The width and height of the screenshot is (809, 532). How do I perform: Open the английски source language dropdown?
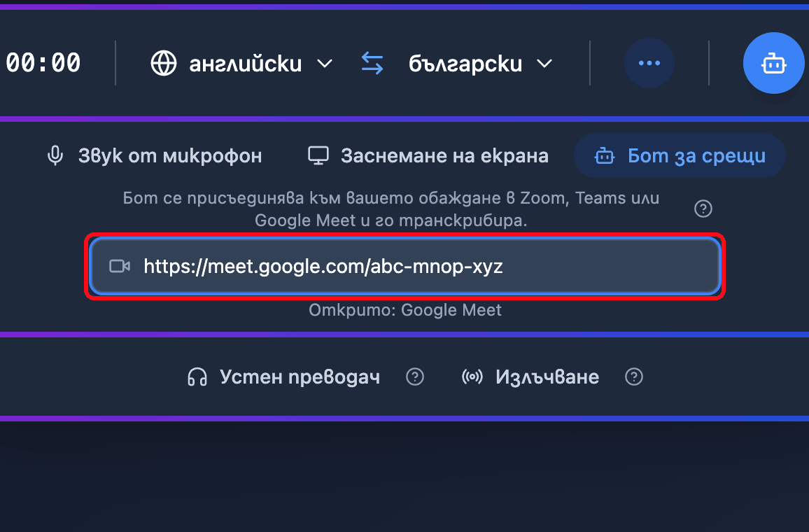241,64
